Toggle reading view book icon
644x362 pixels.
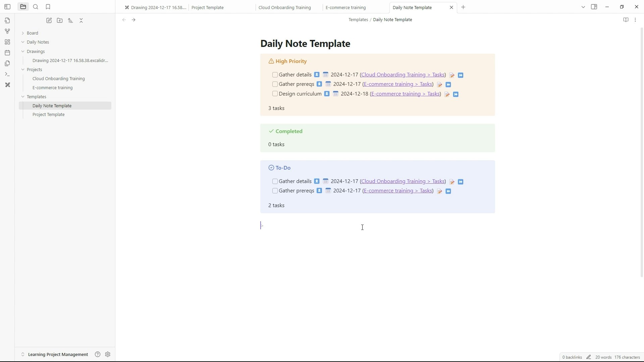tap(626, 20)
